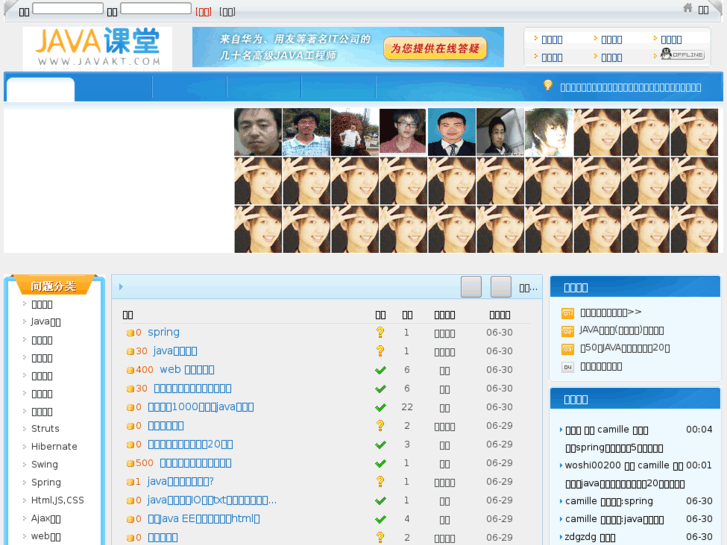Click the orange icon beside JAVA announcement

[x=568, y=331]
